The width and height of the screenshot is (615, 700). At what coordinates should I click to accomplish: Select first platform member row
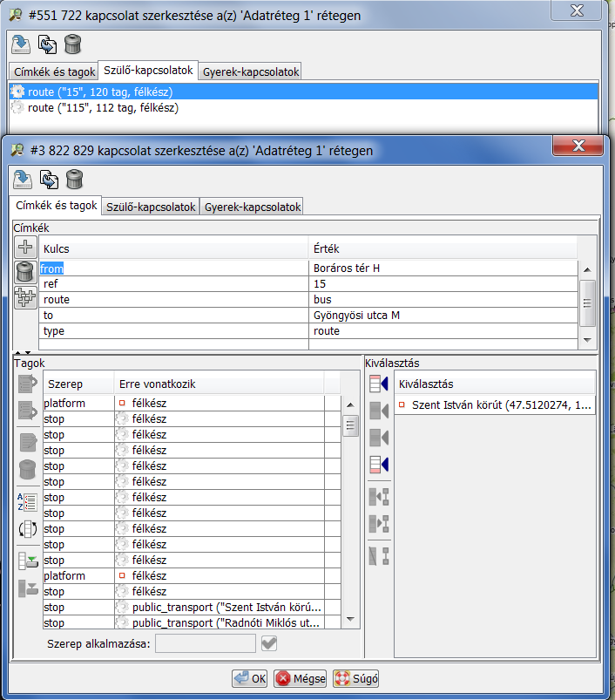pos(192,403)
